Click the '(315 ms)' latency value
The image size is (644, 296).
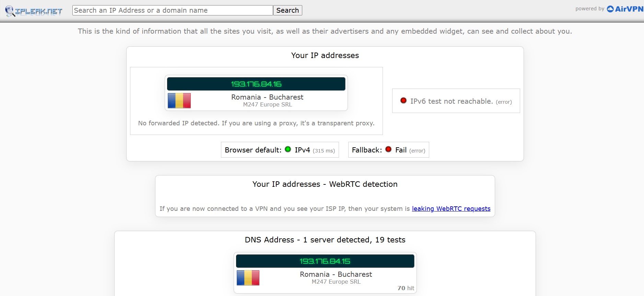(x=324, y=151)
